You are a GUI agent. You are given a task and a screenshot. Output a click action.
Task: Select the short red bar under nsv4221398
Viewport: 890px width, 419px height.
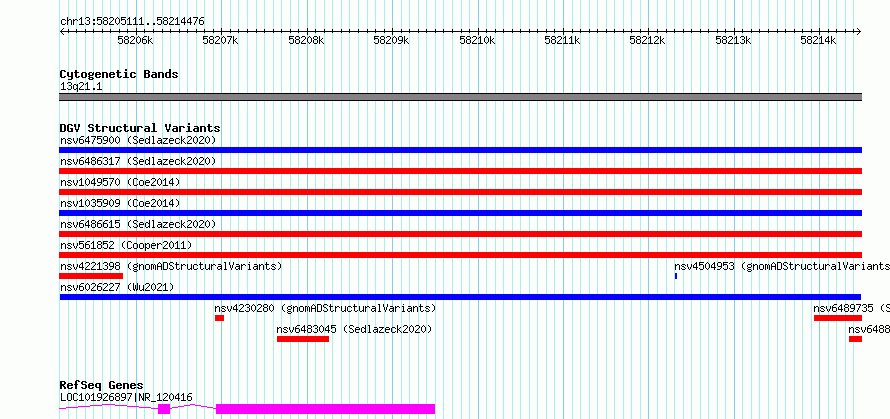[91, 276]
